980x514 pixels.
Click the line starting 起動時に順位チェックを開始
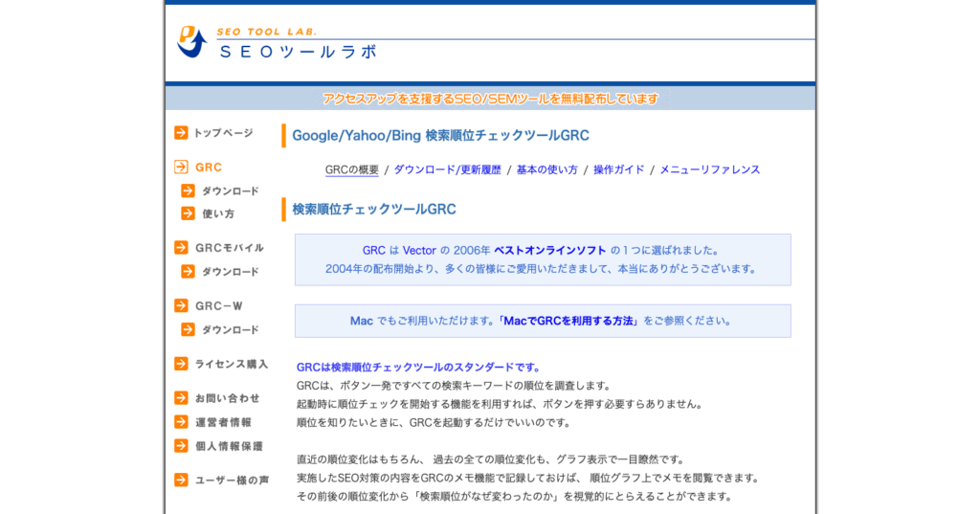(x=500, y=404)
